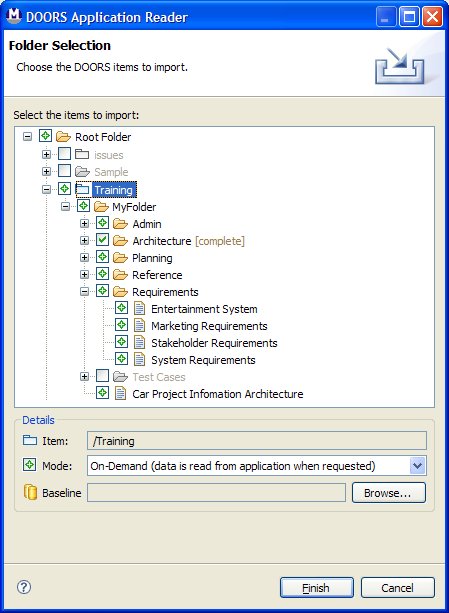Open the baseline Browse... dialog

pyautogui.click(x=388, y=493)
